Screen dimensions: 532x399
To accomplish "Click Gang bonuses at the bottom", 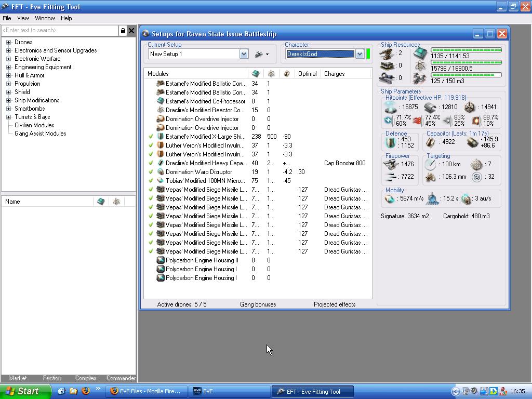I will click(258, 304).
